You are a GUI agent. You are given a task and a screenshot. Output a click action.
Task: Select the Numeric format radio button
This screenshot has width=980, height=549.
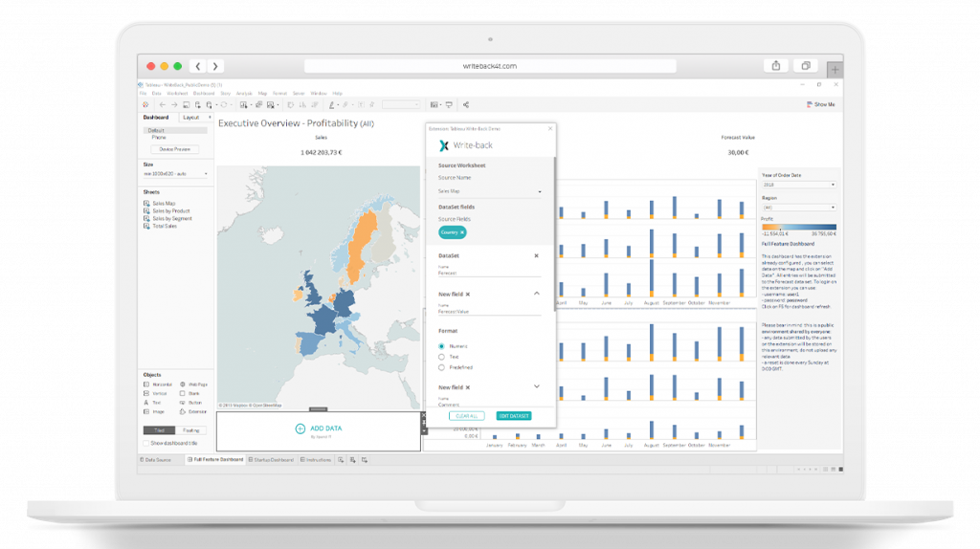tap(441, 345)
